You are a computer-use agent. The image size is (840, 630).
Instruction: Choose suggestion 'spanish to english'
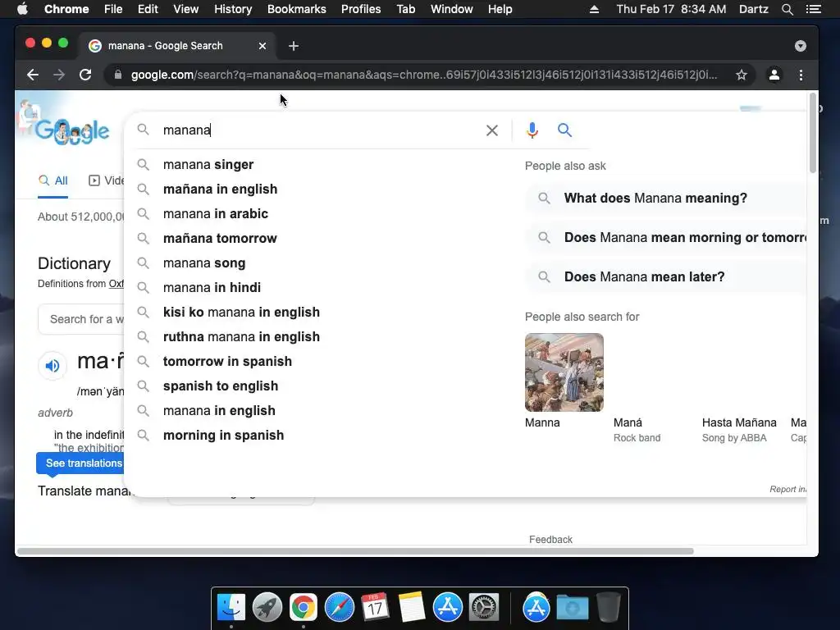[220, 386]
